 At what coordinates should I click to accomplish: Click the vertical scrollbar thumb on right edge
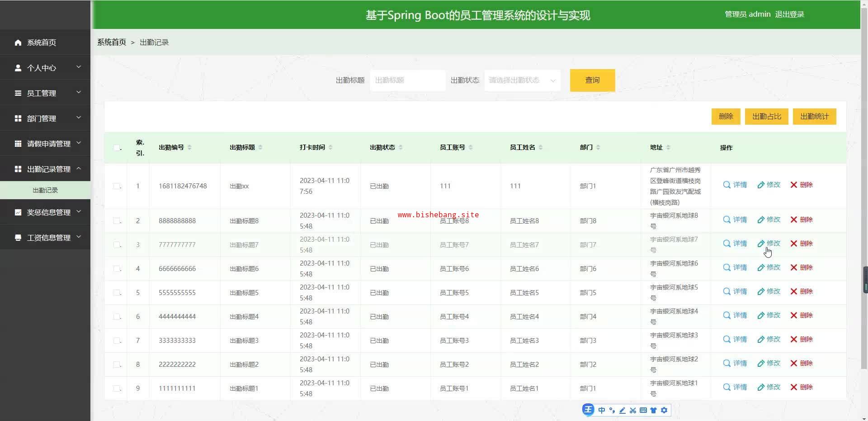[865, 280]
